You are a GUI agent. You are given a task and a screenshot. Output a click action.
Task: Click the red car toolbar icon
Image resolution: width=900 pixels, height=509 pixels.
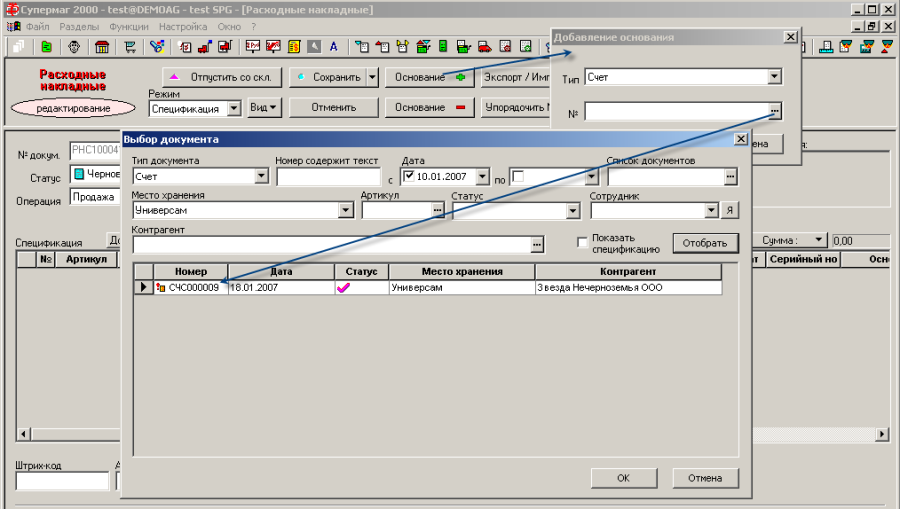485,46
